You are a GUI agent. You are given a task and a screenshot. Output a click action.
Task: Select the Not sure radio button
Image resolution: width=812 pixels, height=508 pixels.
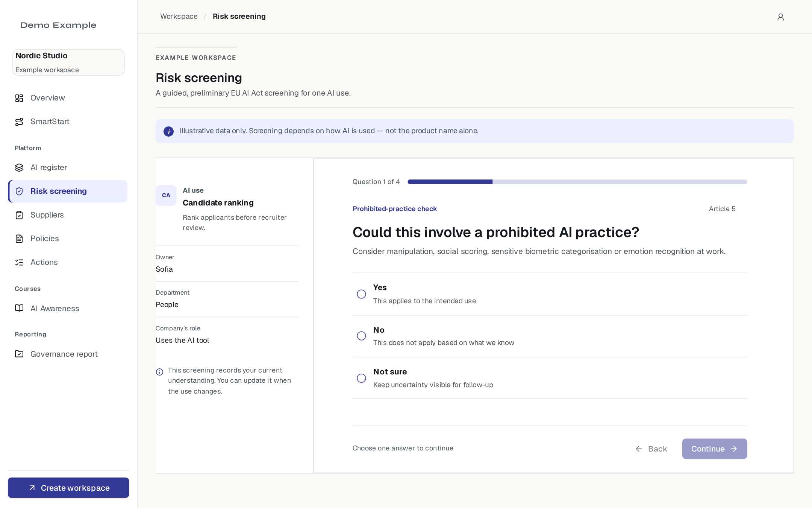click(361, 378)
